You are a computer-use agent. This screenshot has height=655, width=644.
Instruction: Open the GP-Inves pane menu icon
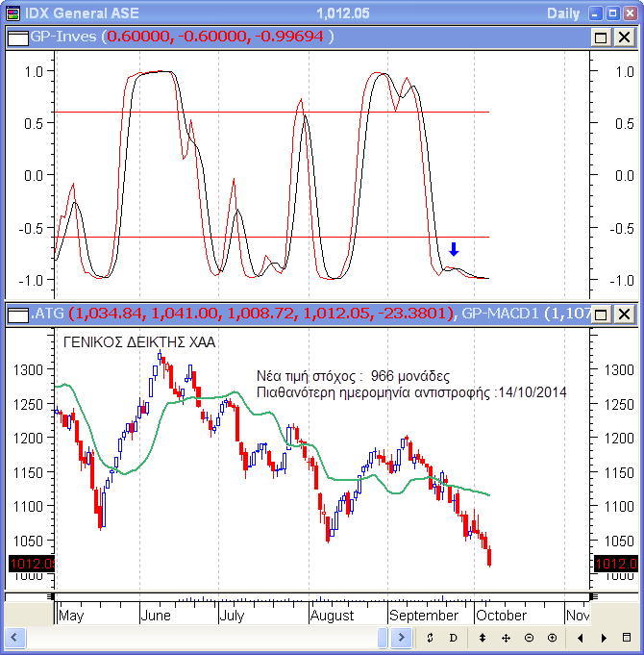17,37
